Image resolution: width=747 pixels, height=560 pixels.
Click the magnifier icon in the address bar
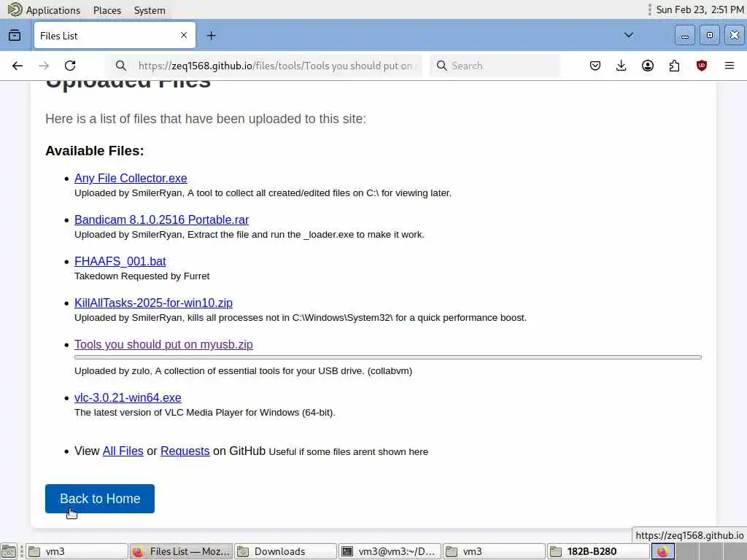point(121,66)
